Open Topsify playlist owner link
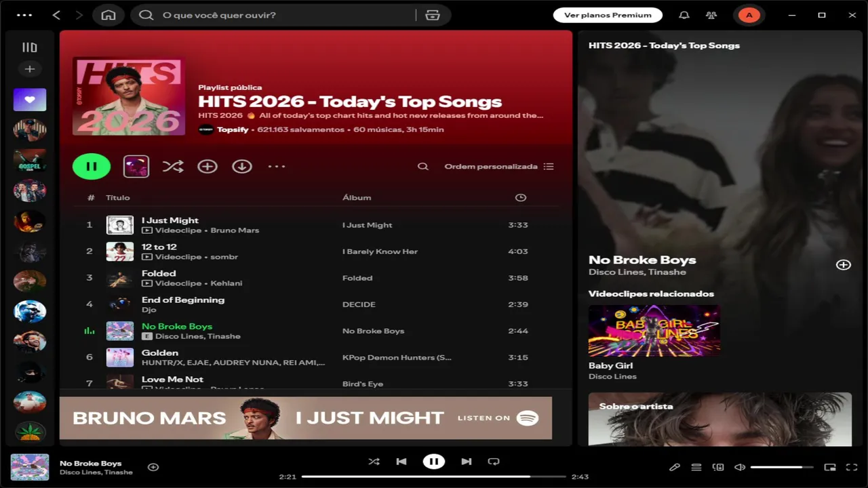This screenshot has width=868, height=488. click(x=233, y=129)
